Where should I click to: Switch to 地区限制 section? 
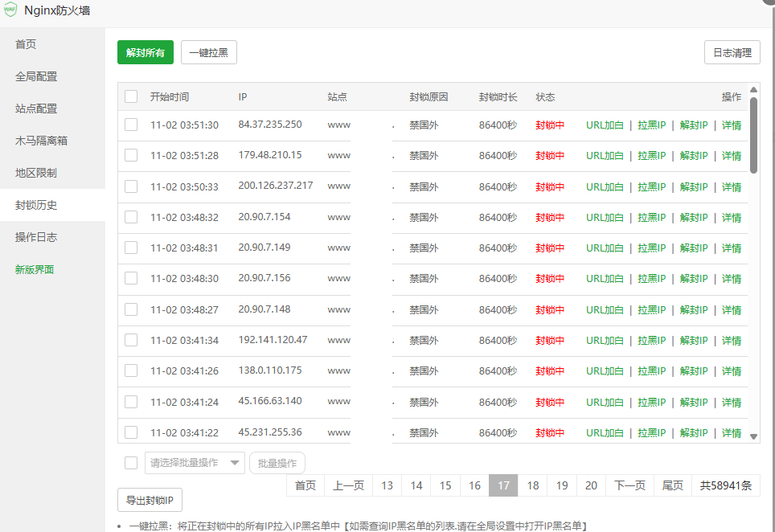(x=36, y=173)
